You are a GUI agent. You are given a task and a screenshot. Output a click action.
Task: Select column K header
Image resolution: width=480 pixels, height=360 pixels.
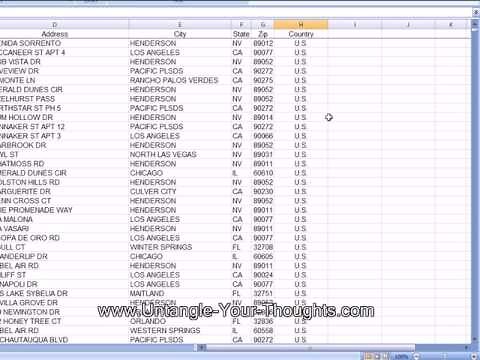[x=451, y=25]
